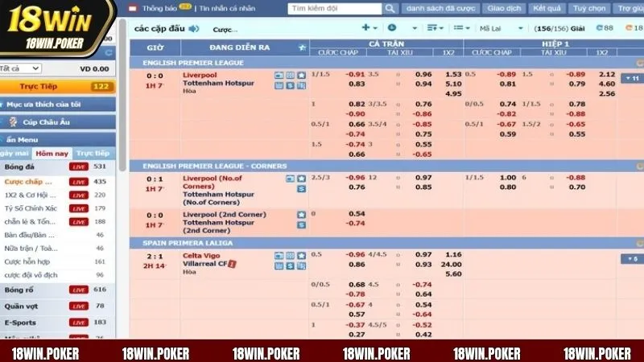Image resolution: width=644 pixels, height=362 pixels.
Task: Click the Giao dịch button
Action: tap(504, 8)
